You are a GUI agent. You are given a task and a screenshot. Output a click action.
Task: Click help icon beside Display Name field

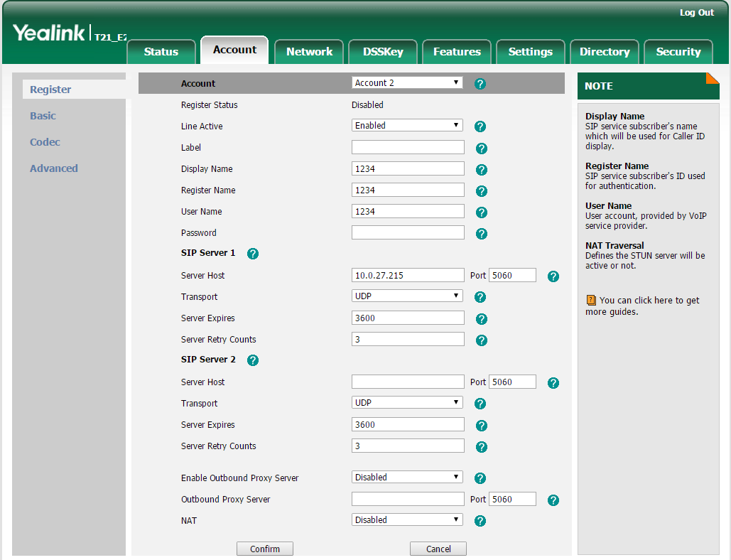click(481, 170)
